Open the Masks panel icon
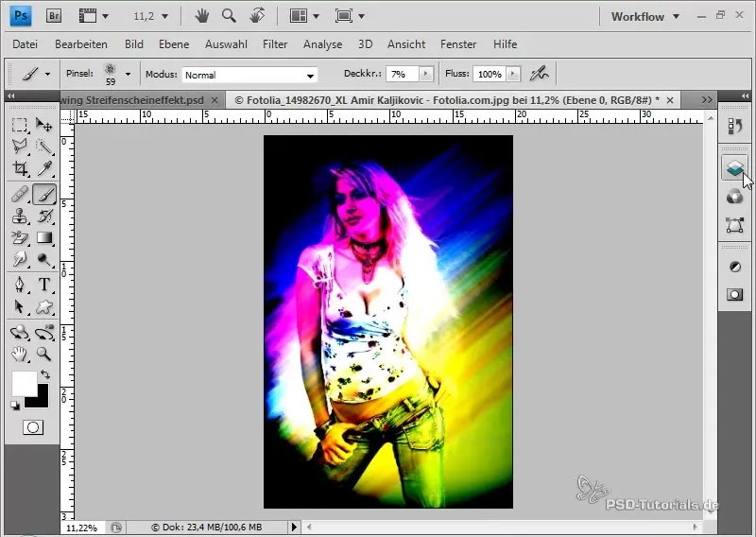The image size is (756, 537). click(734, 294)
